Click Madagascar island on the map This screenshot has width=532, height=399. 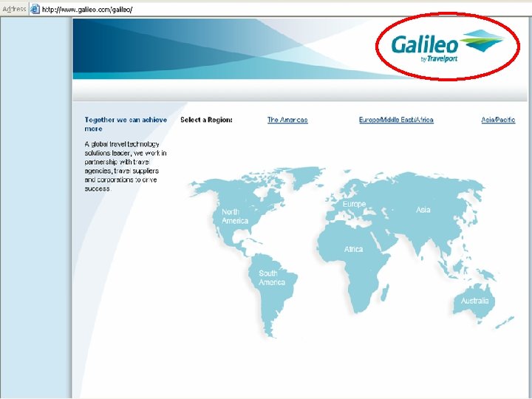coord(385,293)
